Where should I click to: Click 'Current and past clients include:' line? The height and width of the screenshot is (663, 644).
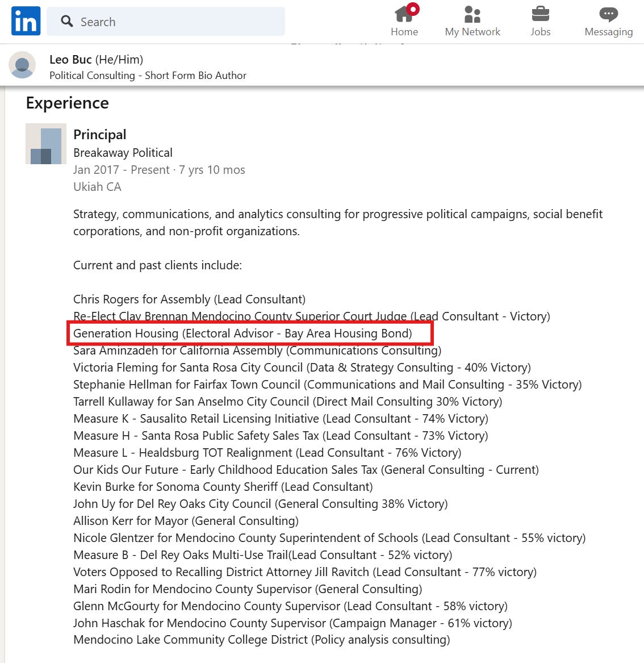coord(158,265)
